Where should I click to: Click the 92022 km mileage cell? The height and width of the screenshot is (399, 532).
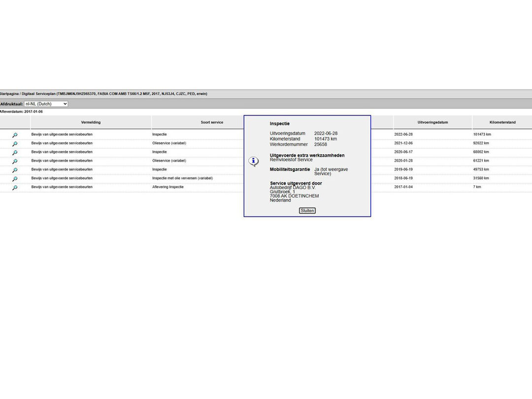(x=481, y=143)
